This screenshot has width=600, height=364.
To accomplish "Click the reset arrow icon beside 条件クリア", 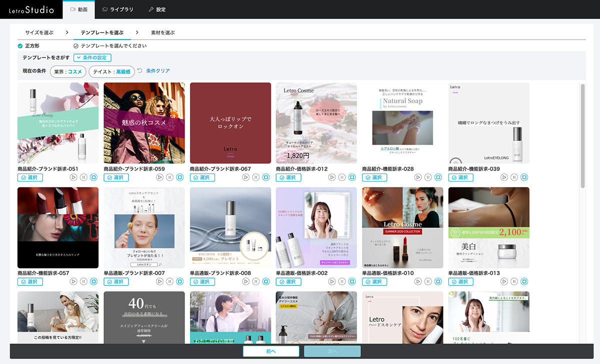I will pos(140,71).
